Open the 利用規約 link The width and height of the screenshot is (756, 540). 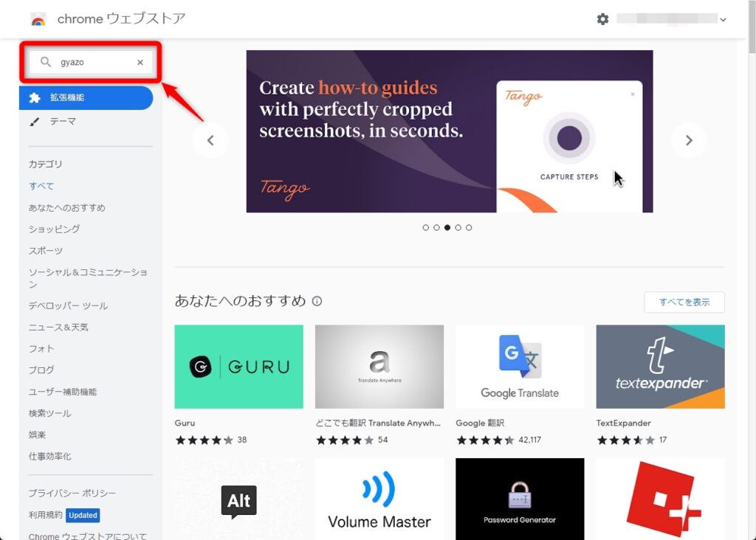45,515
